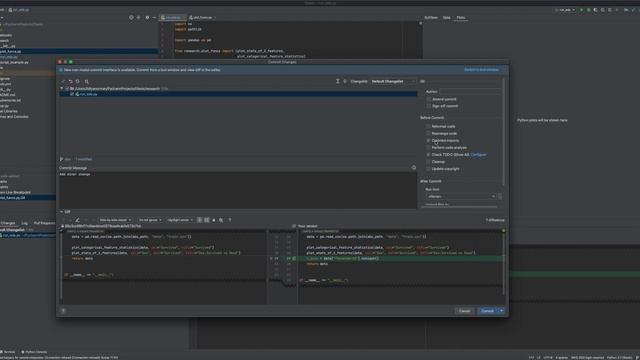Click the synchronize scrolling icon in diff toolbar
This screenshot has height=360, width=640.
207,220
